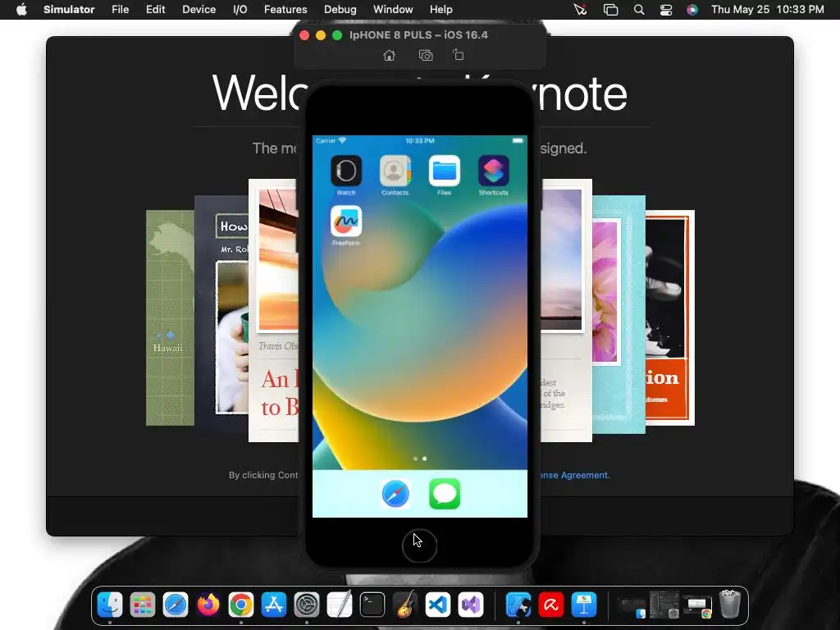Click the simulator Home toolbar icon
Screen dimensions: 840x630
(x=390, y=55)
